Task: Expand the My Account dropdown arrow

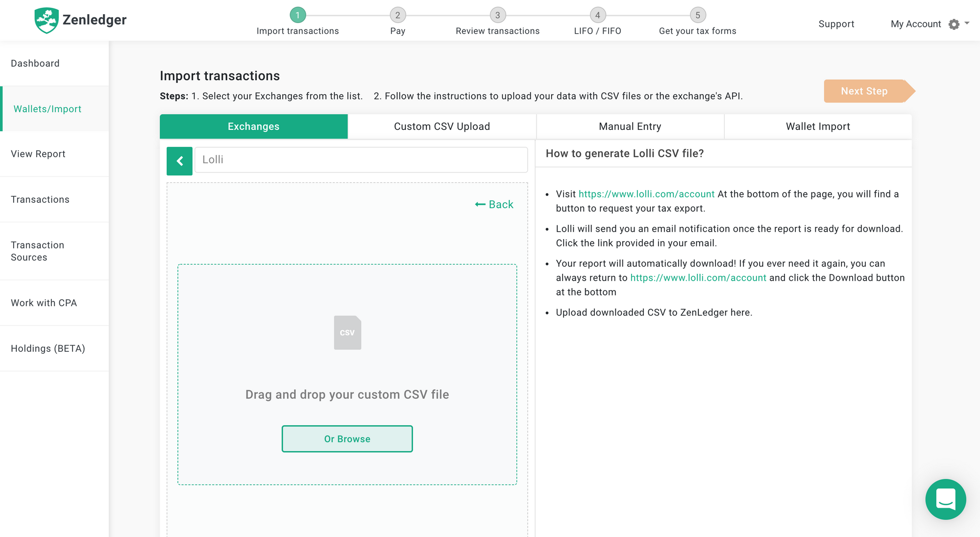Action: [967, 23]
